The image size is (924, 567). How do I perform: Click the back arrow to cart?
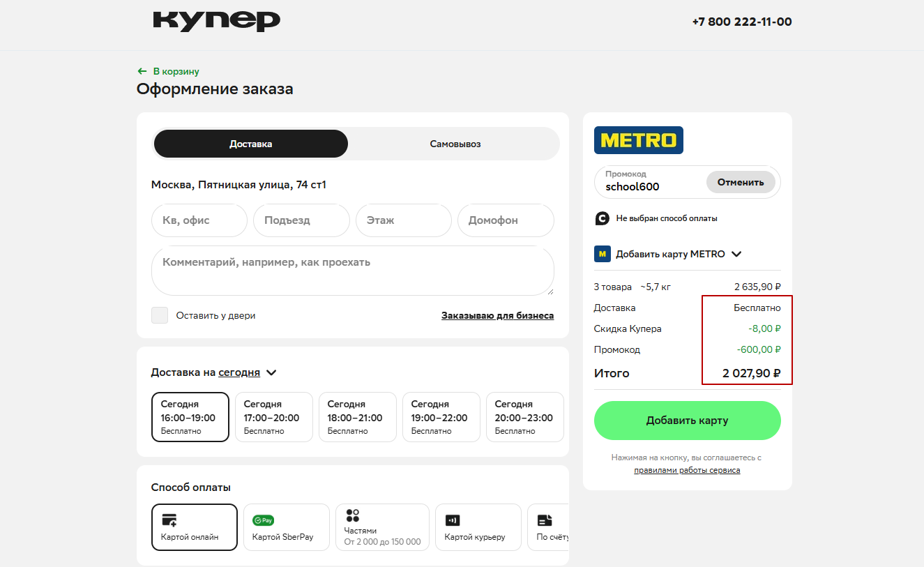tap(142, 71)
